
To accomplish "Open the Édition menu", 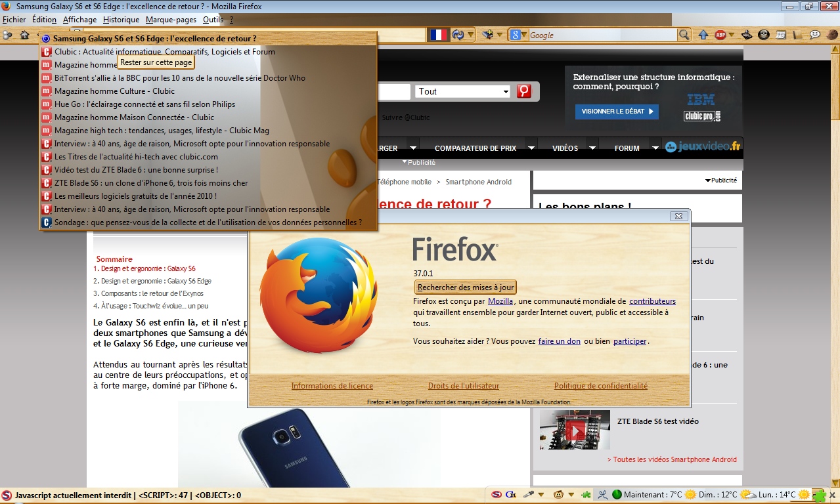I will [x=44, y=20].
